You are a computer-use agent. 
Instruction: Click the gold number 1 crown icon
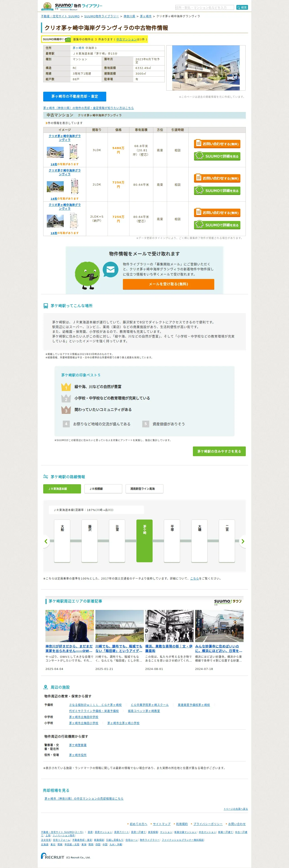(x=66, y=387)
